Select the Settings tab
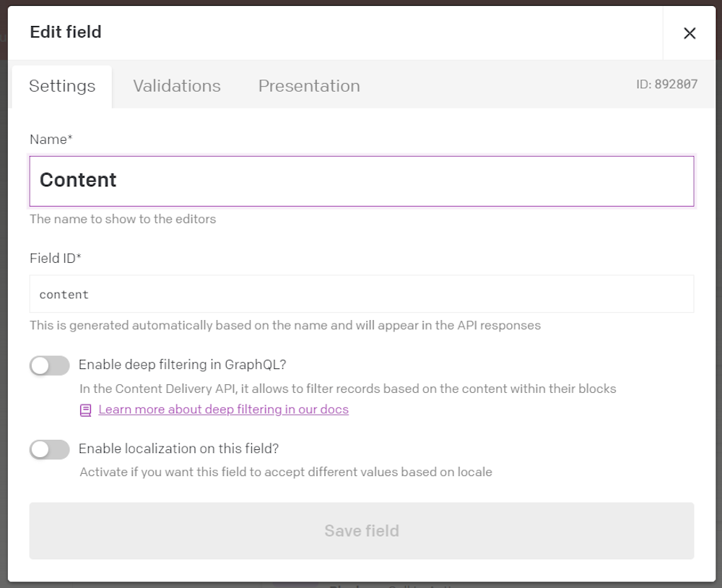This screenshot has width=722, height=588. [62, 86]
